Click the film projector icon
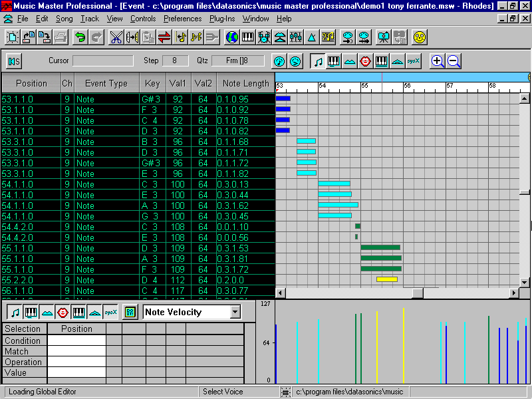 384,37
